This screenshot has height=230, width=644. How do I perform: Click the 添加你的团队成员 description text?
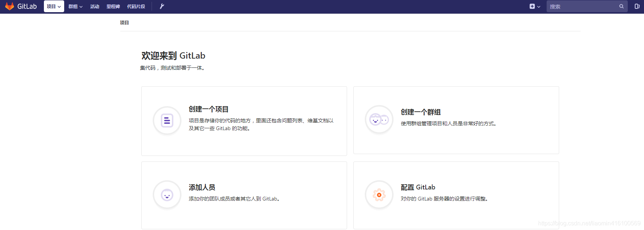234,199
